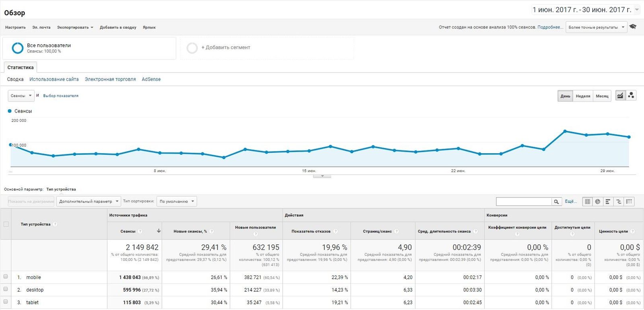Expand Дополнительный параметр dropdown

88,201
